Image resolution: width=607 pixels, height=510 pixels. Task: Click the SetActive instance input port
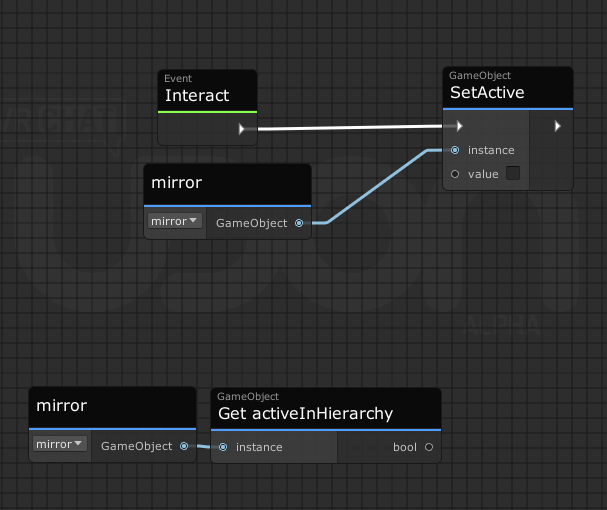pos(455,150)
